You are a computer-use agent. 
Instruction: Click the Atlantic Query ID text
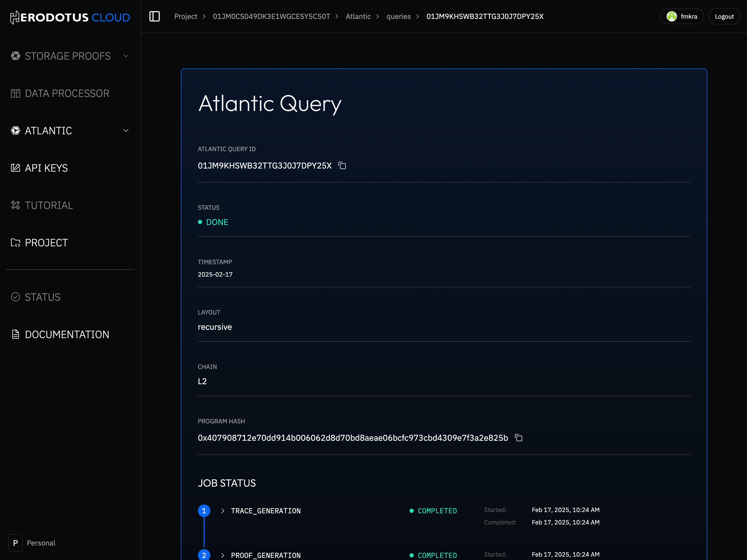[x=265, y=166]
